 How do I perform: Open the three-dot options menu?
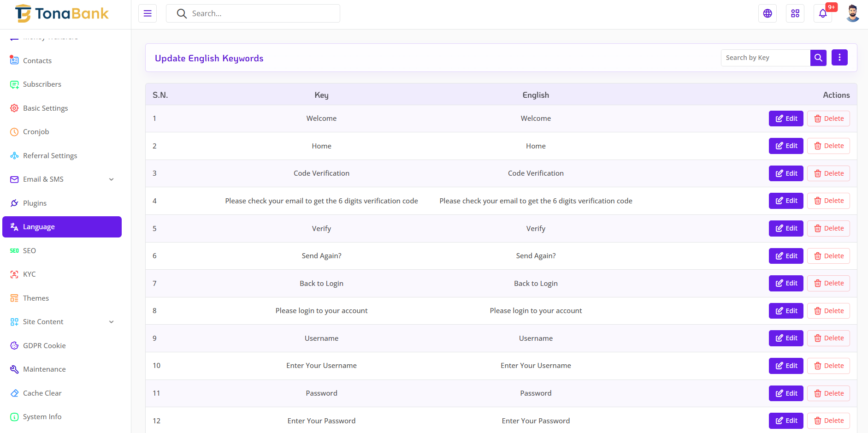[x=839, y=58]
